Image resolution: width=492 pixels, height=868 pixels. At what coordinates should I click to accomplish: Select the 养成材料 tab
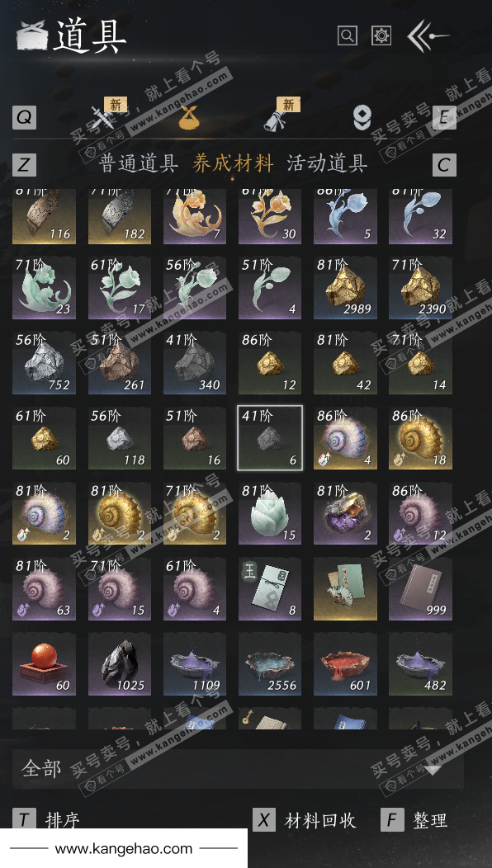[x=233, y=163]
